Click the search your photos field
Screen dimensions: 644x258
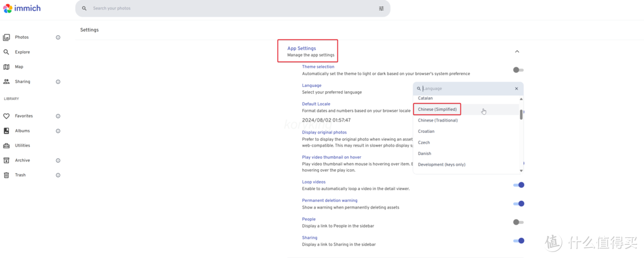227,8
